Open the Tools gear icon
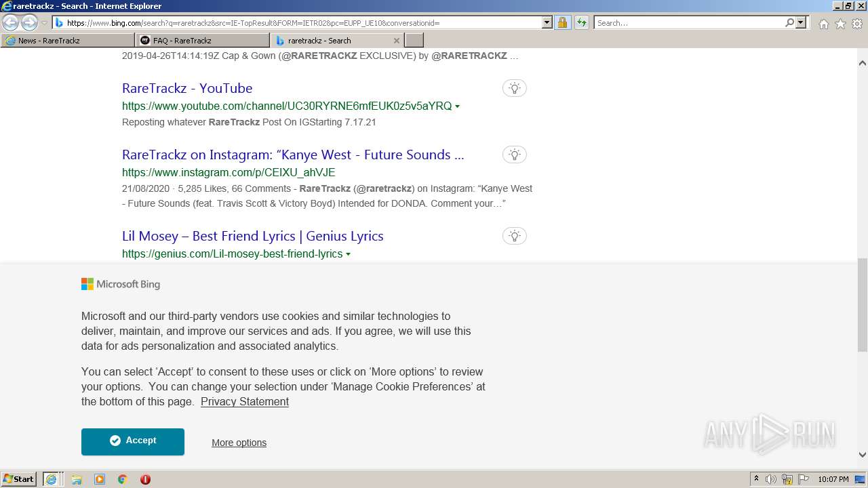Viewport: 868px width, 488px height. (x=857, y=24)
